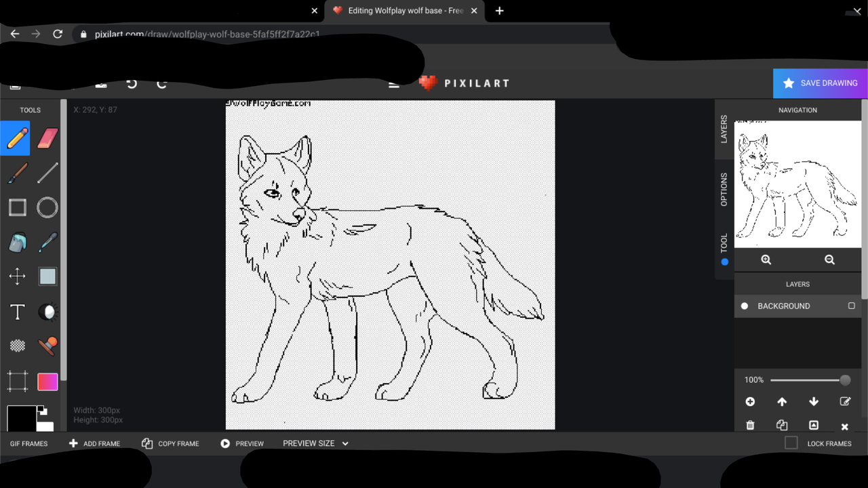Select the Color picker eyedropper tool
This screenshot has width=868, height=488.
(x=47, y=242)
